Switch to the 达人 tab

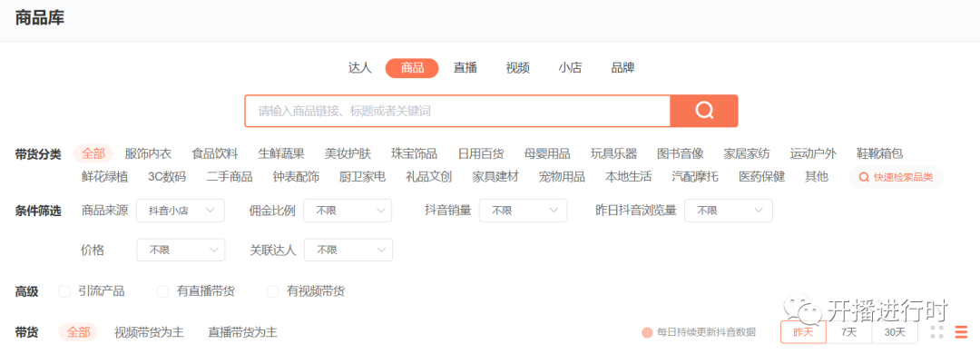[360, 68]
